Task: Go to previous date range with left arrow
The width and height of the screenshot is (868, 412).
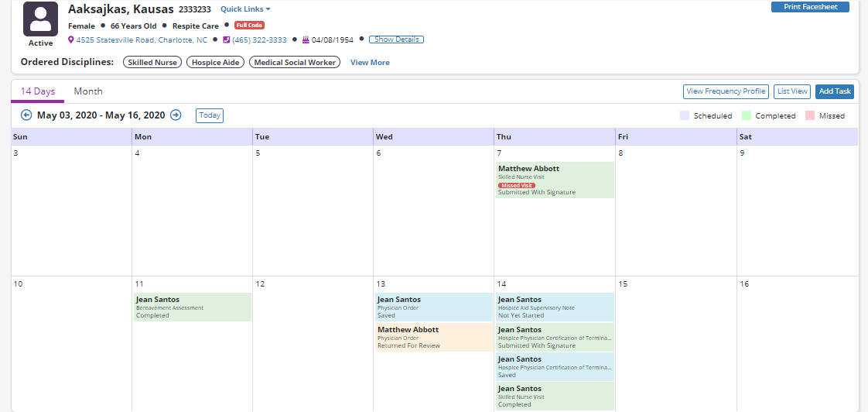Action: [26, 115]
